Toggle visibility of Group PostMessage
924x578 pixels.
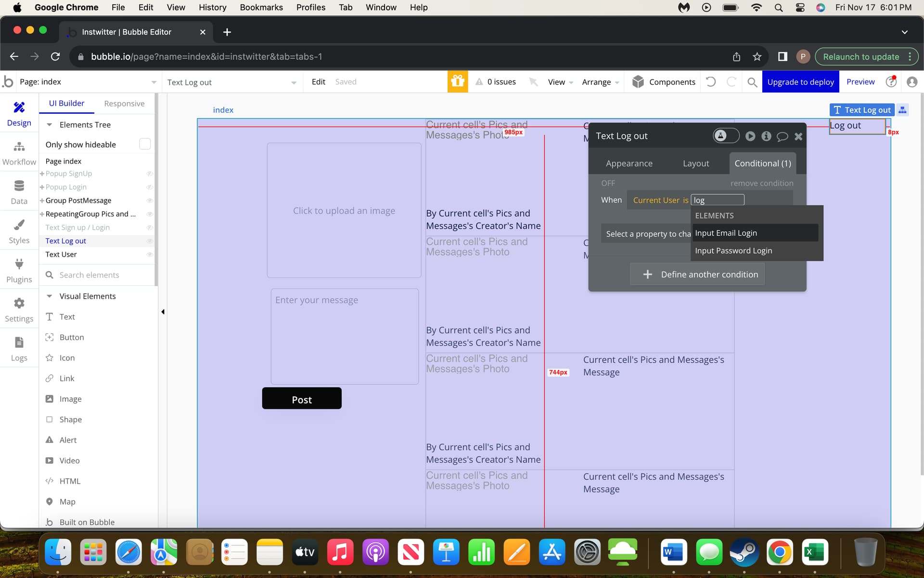point(150,200)
